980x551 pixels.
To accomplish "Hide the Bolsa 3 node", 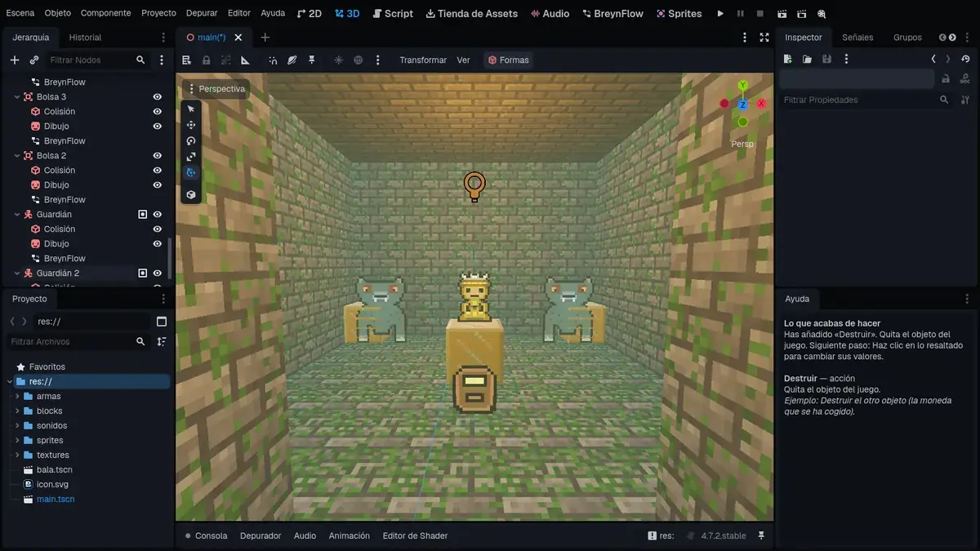I will [x=158, y=97].
